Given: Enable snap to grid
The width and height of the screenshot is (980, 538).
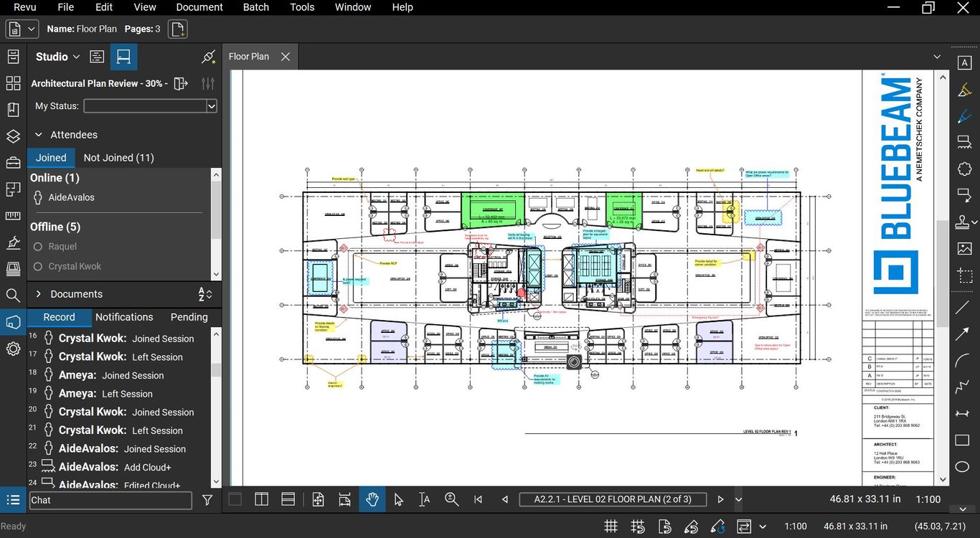Looking at the screenshot, I should pyautogui.click(x=638, y=526).
